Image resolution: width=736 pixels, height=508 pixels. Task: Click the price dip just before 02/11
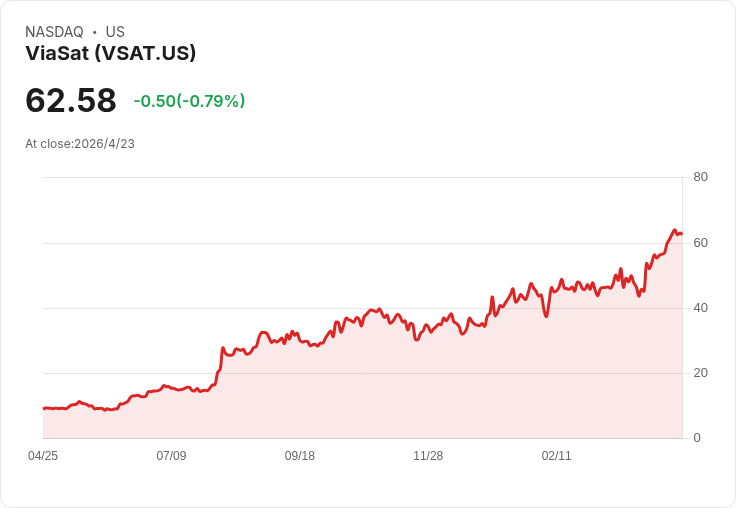[546, 316]
